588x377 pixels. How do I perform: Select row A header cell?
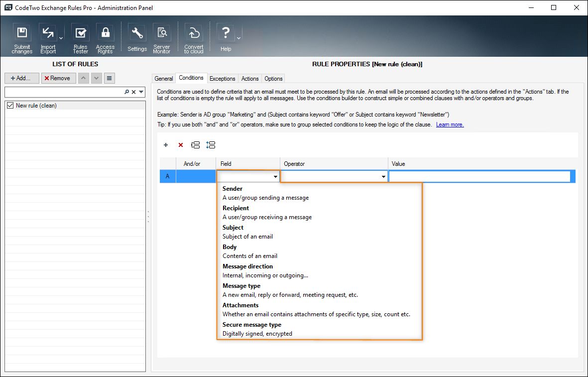(x=168, y=176)
